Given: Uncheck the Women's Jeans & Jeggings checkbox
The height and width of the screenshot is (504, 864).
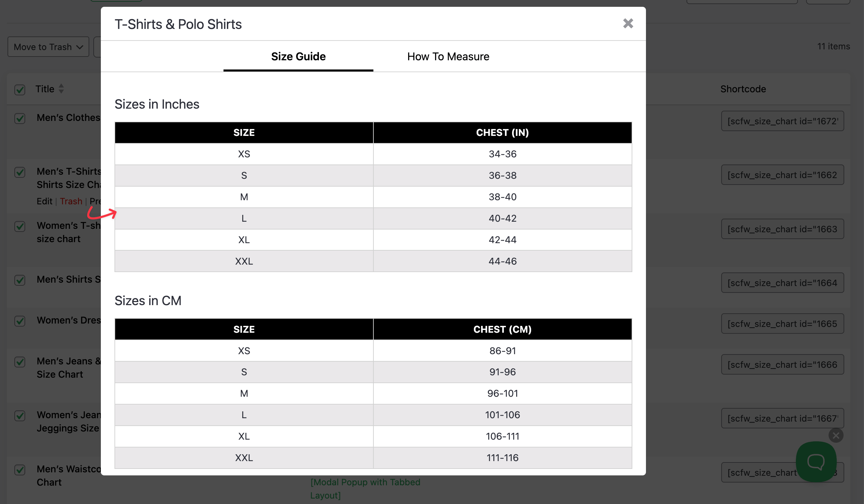Looking at the screenshot, I should click(x=19, y=416).
